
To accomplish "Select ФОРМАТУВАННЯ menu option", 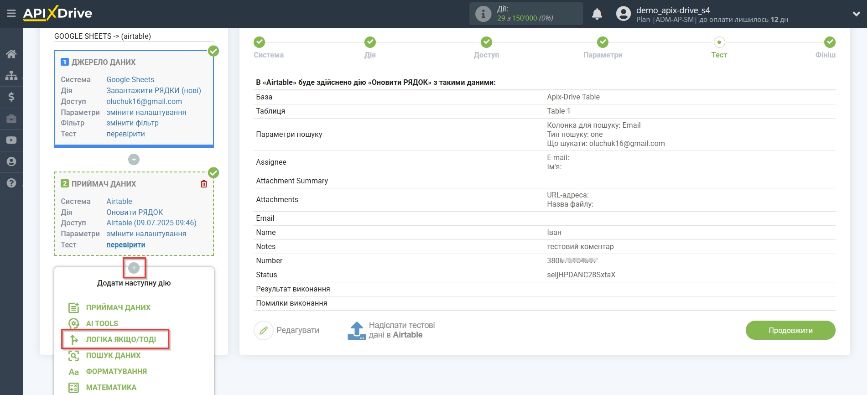I will (x=116, y=372).
